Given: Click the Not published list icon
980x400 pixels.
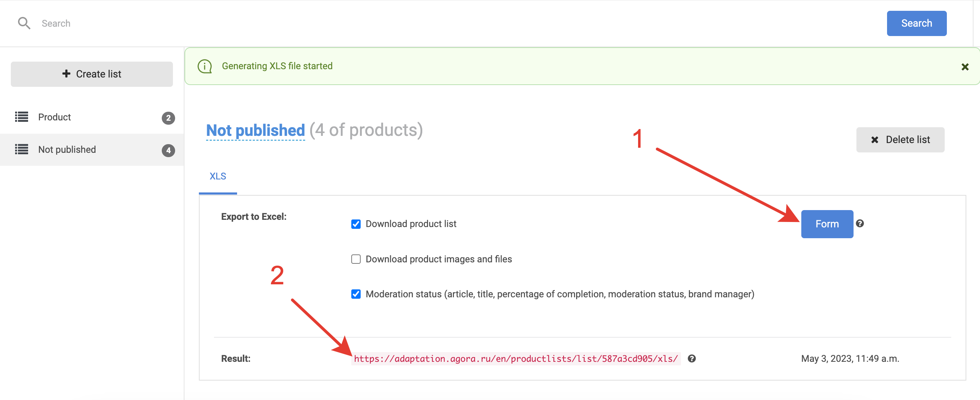Looking at the screenshot, I should 21,149.
